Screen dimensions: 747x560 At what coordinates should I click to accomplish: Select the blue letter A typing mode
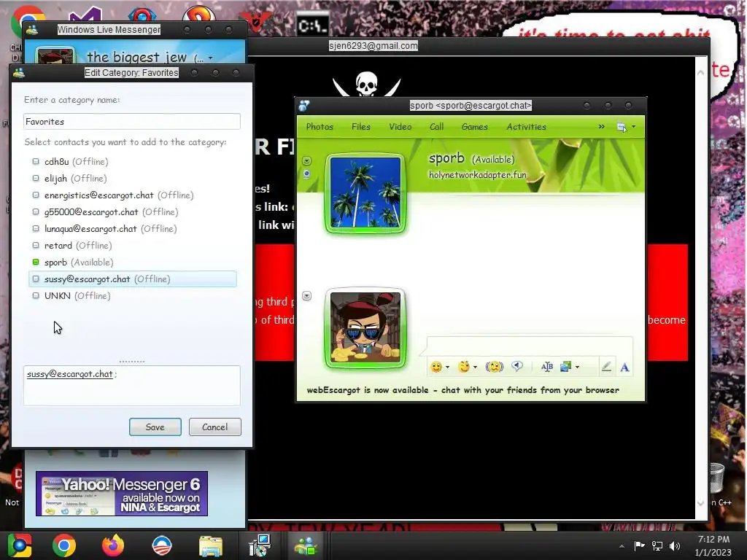[x=624, y=367]
